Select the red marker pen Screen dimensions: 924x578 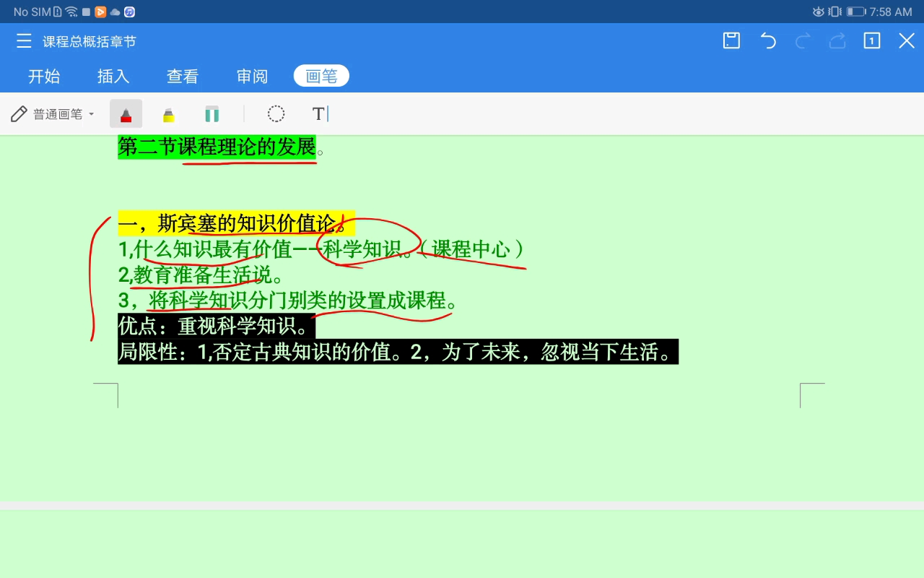point(126,114)
